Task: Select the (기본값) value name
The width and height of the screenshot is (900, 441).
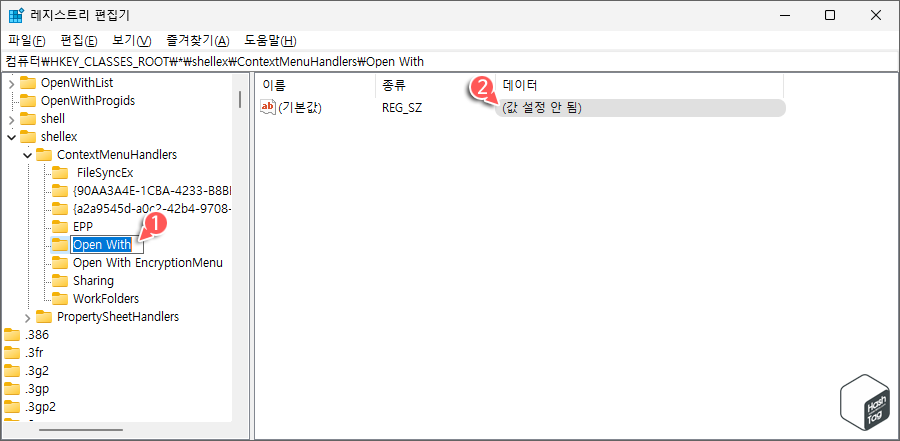Action: pyautogui.click(x=300, y=107)
